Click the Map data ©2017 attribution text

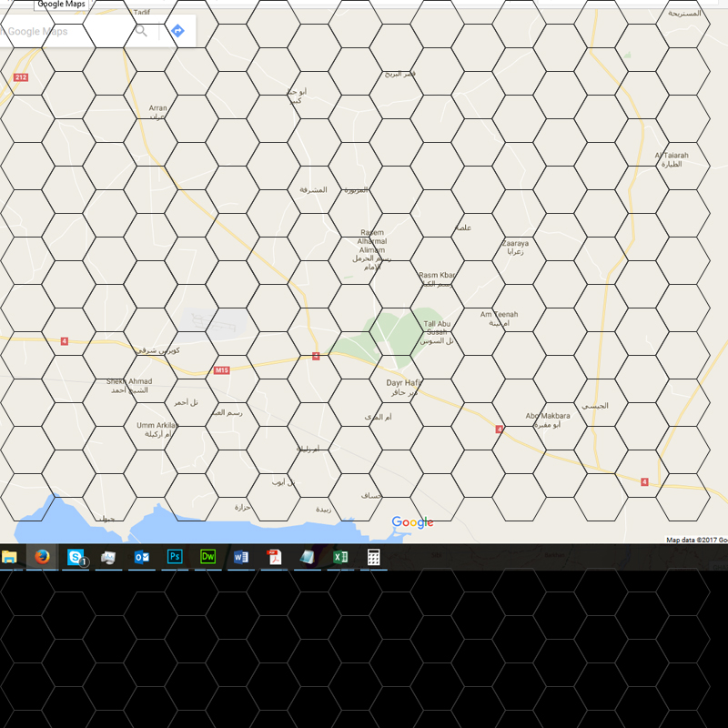point(696,540)
